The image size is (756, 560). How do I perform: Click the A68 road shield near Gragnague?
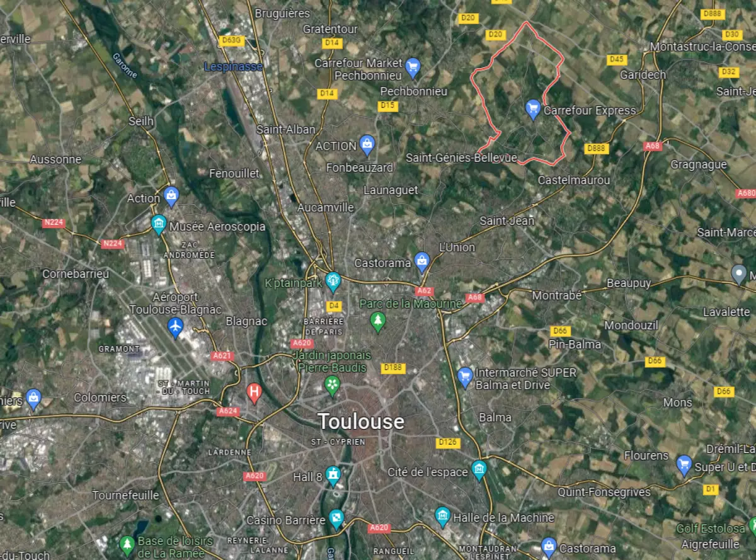(x=651, y=146)
